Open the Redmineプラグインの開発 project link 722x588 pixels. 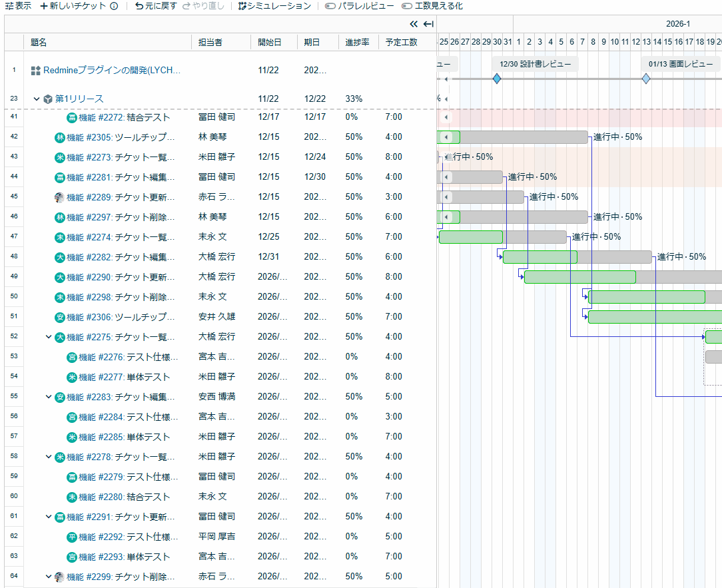pos(112,71)
